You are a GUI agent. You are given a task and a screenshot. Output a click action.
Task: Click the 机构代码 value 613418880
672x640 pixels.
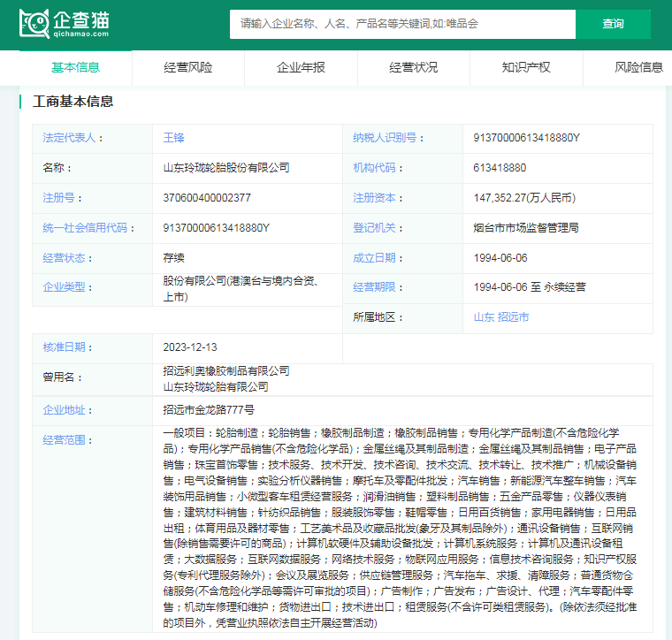coord(500,168)
